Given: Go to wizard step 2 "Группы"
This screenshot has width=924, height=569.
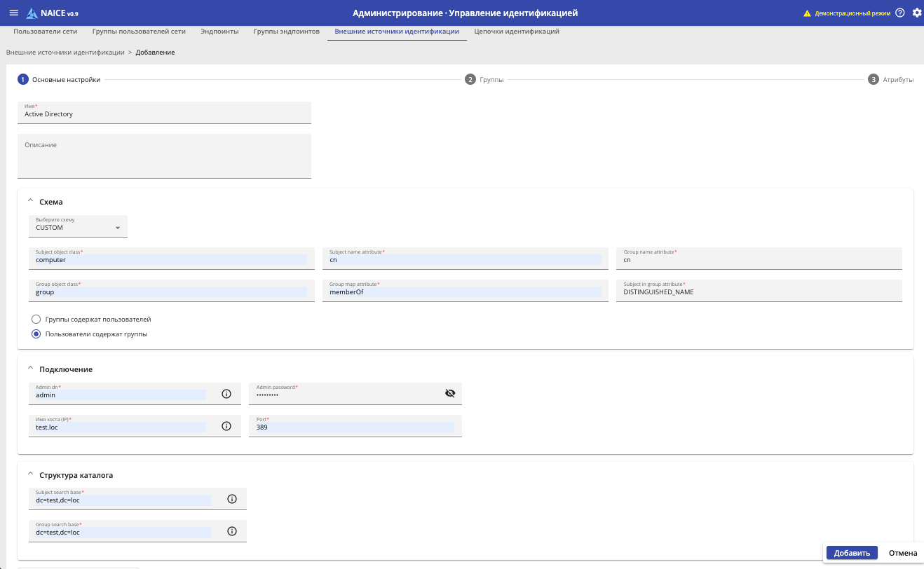Looking at the screenshot, I should click(484, 80).
